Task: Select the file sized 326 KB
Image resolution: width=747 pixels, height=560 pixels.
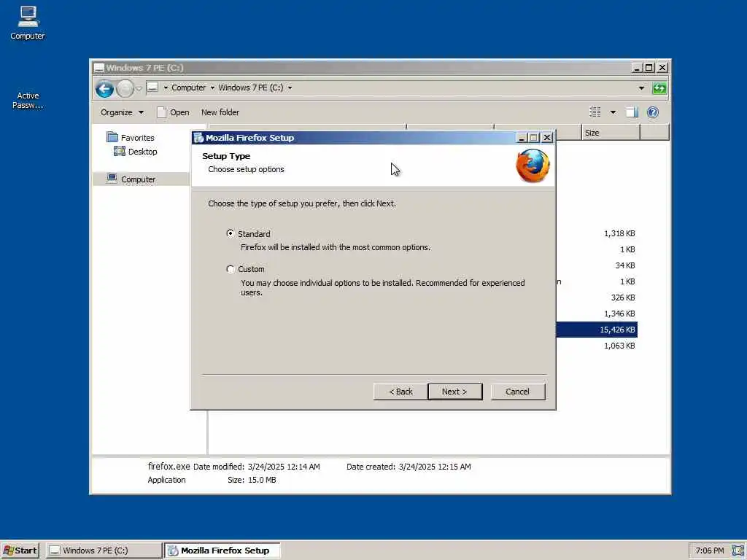Action: (x=623, y=297)
